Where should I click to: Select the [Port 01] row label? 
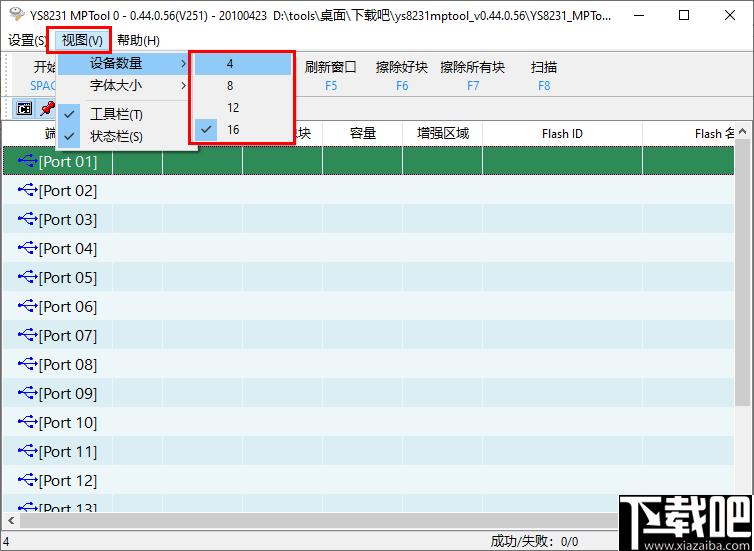68,162
